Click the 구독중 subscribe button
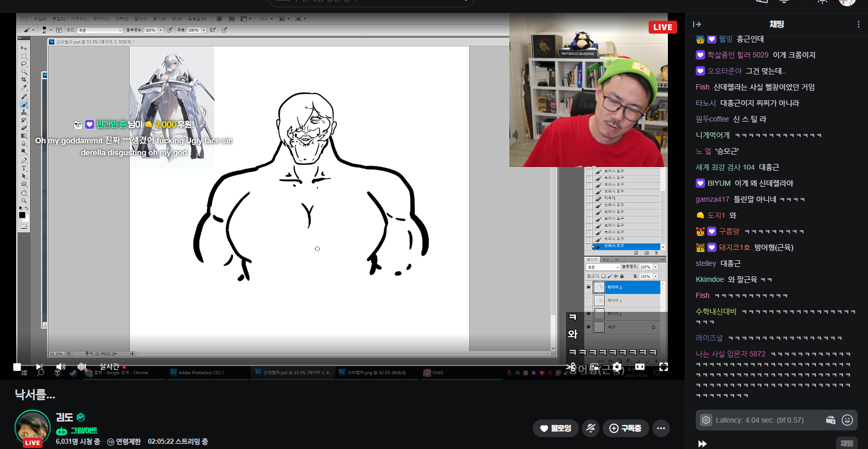The height and width of the screenshot is (449, 868). 625,428
